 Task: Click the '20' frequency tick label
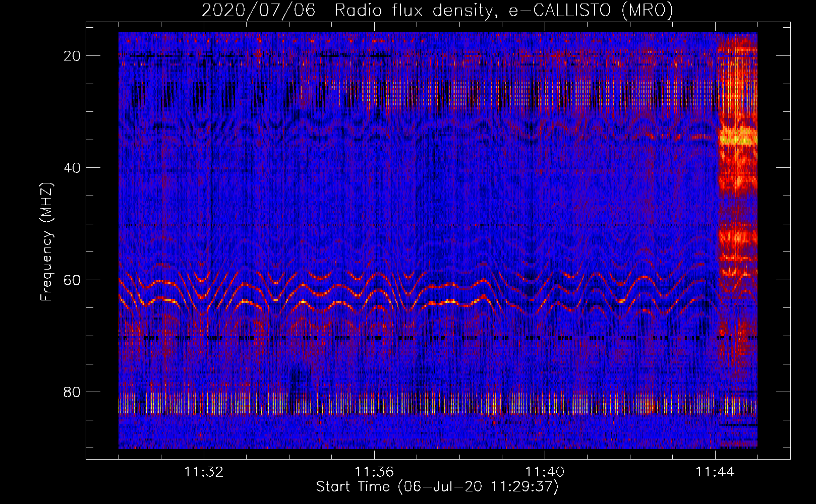(x=73, y=56)
